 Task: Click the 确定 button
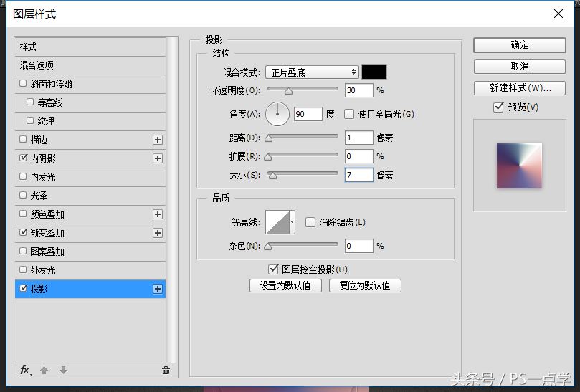(x=520, y=44)
